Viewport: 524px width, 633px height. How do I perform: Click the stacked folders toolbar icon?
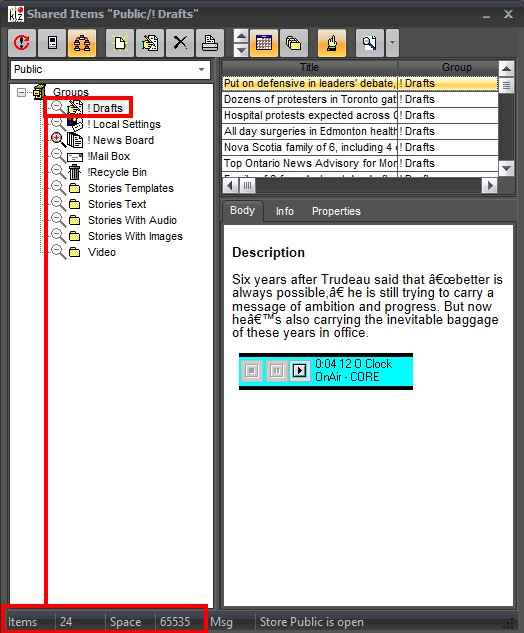click(294, 43)
